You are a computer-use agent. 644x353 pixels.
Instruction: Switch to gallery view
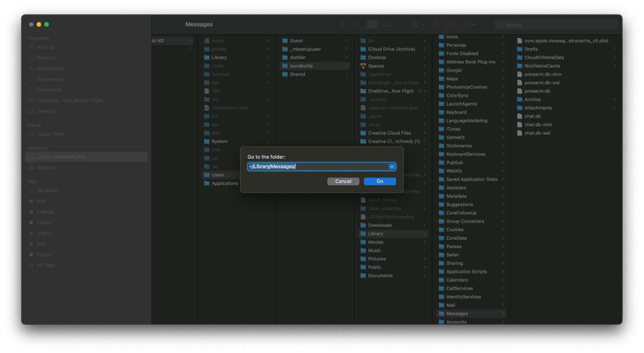(x=386, y=24)
